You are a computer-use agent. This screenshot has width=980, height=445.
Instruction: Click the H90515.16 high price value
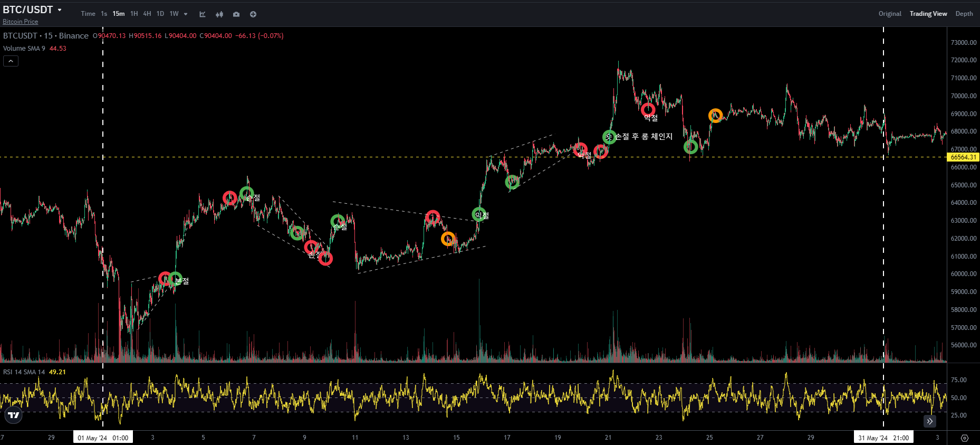145,36
